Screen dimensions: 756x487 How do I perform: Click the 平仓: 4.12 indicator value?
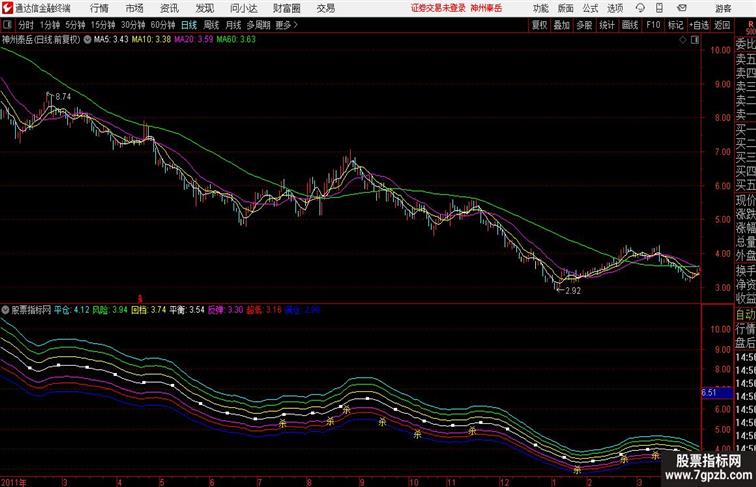[71, 310]
